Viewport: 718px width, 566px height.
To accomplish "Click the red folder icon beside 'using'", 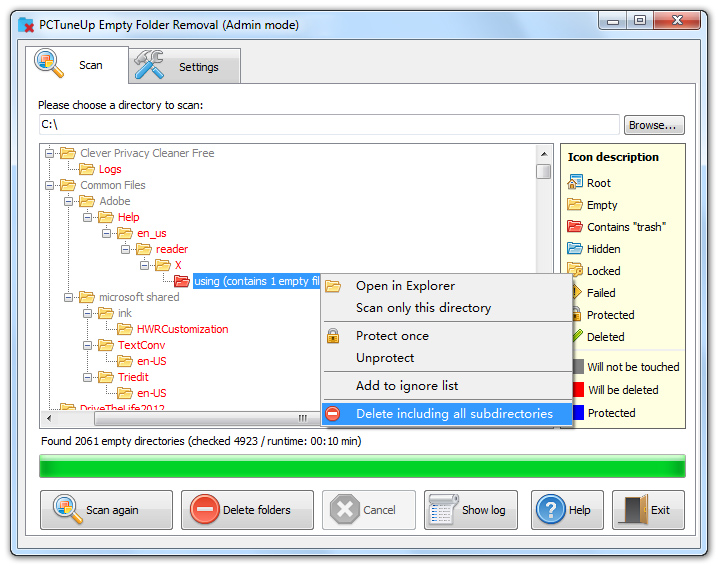I will click(182, 281).
